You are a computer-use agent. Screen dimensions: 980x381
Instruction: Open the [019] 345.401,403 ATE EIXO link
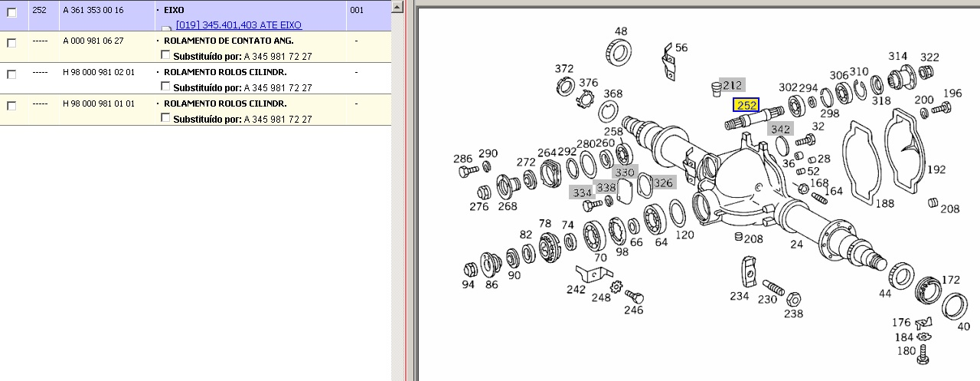[x=239, y=25]
